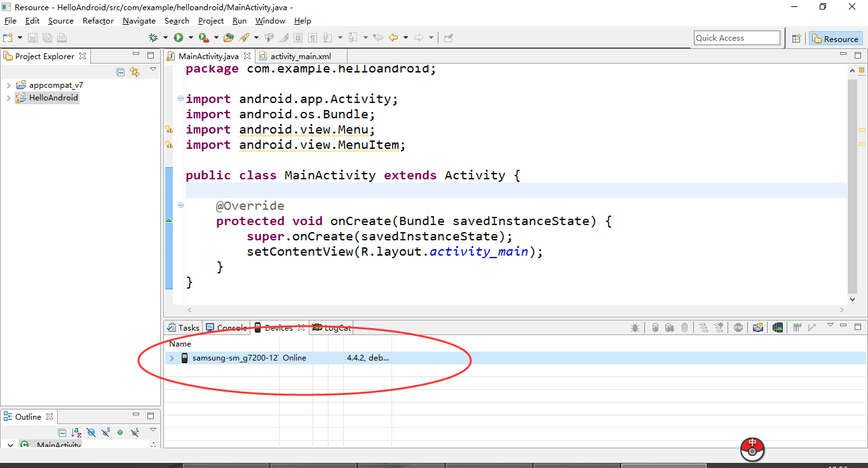Click the Quick Access search field

[x=737, y=38]
